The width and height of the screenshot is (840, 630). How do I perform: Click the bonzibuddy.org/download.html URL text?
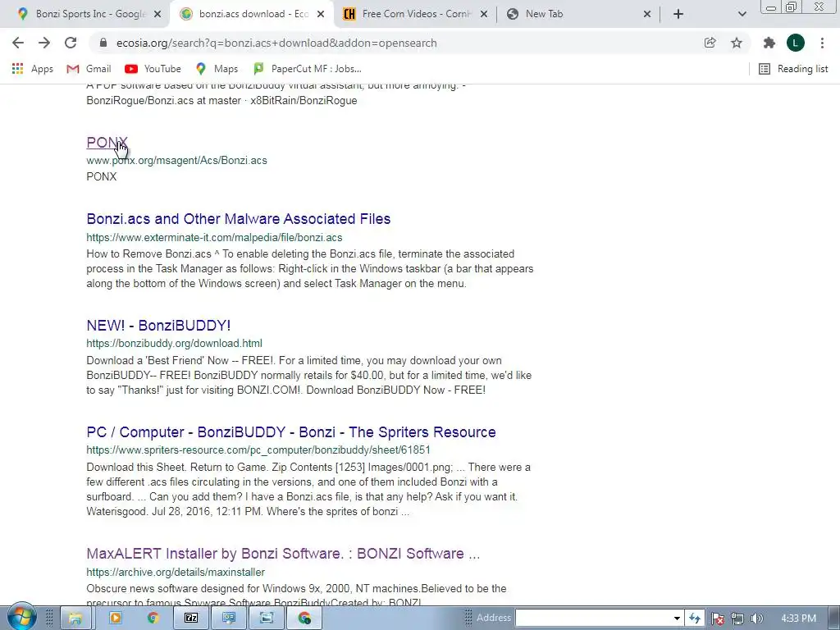point(174,343)
